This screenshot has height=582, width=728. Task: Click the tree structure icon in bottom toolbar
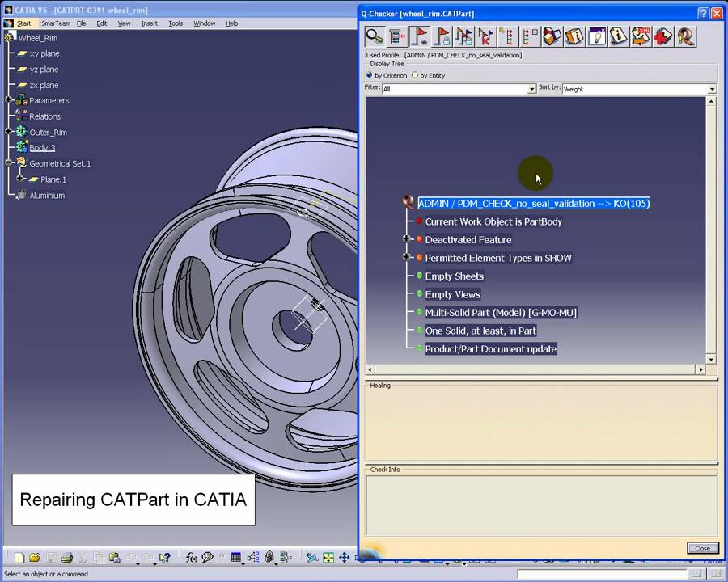[253, 558]
